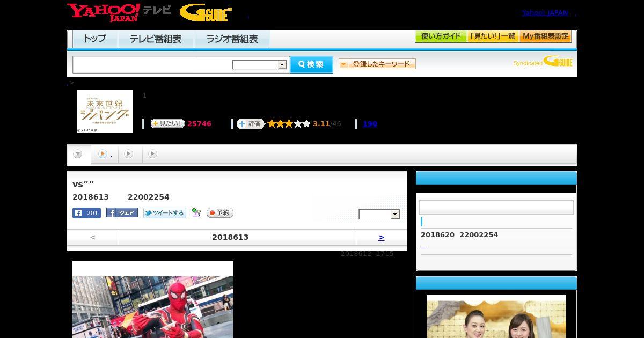Viewport: 644px width, 338px height.
Task: Open the 未来世紀ジパング program thumbnail
Action: pyautogui.click(x=105, y=112)
